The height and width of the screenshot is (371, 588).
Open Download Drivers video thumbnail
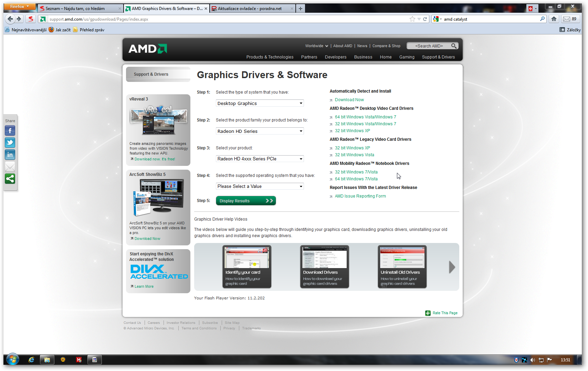tap(324, 267)
